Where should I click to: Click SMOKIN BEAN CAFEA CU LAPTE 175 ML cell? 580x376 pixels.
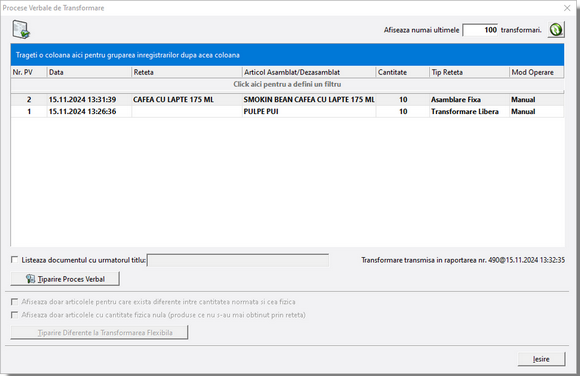pos(309,100)
